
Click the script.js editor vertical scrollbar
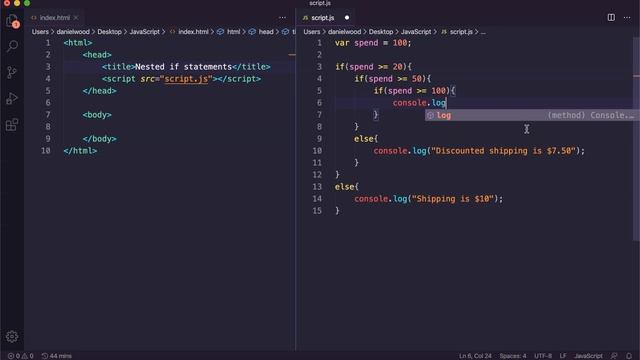click(x=637, y=139)
